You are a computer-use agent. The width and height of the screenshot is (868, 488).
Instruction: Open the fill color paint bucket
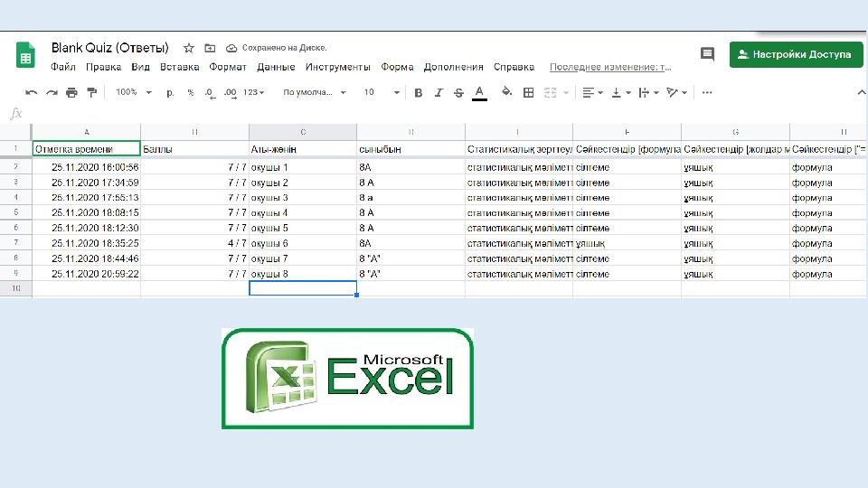[x=506, y=92]
